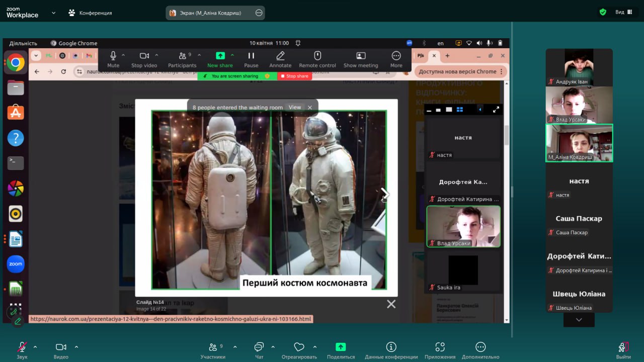Unmute the Звук microphone icon

pos(22,347)
